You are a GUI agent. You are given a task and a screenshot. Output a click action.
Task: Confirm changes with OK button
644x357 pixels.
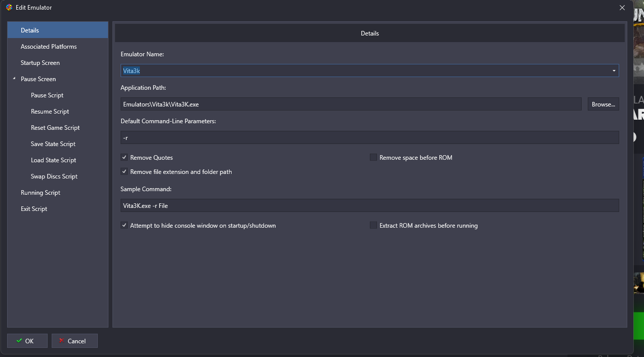pyautogui.click(x=27, y=341)
